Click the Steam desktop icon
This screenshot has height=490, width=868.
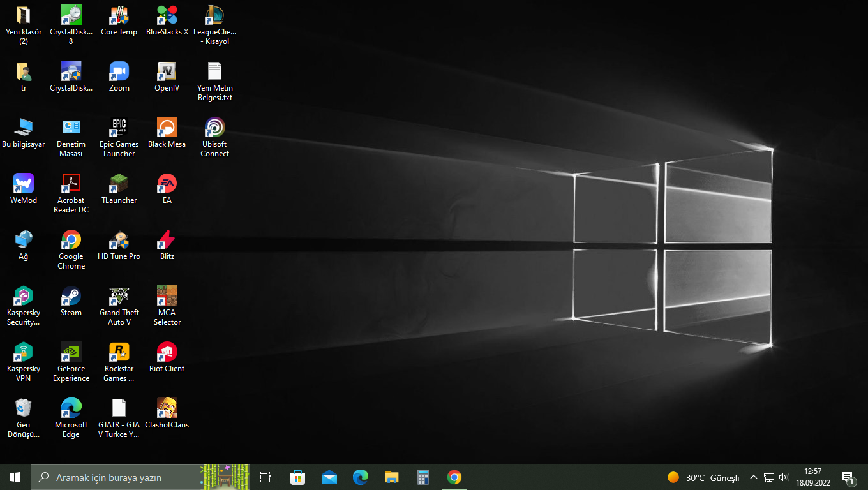pos(71,296)
